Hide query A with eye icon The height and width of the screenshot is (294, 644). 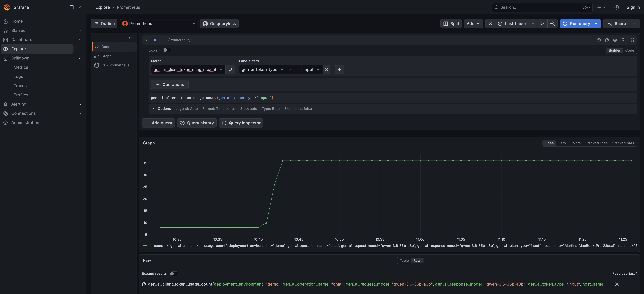615,40
